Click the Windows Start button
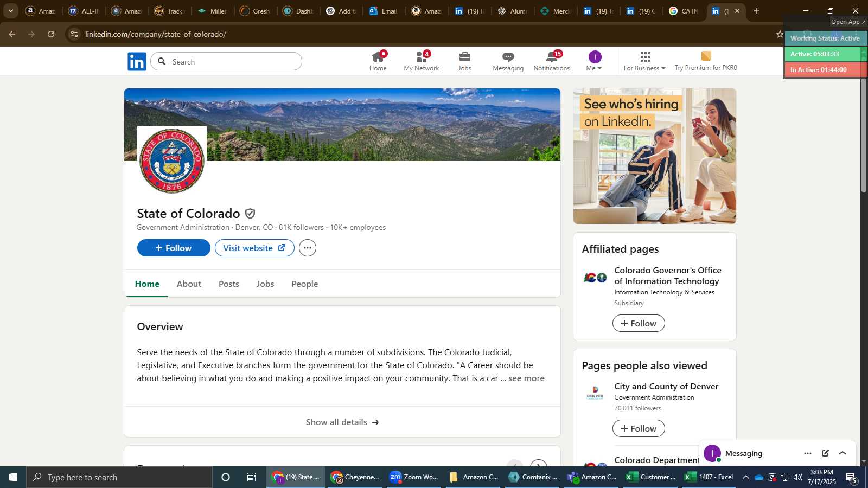 [x=13, y=477]
